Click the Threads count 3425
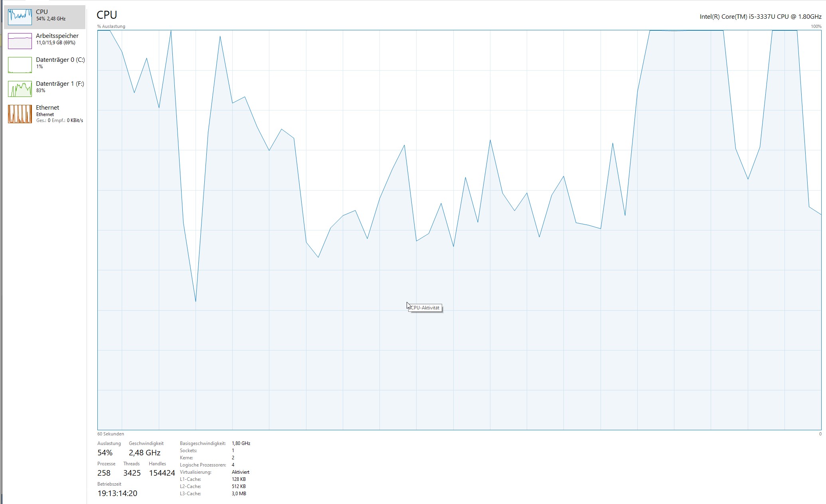The height and width of the screenshot is (504, 826). click(132, 473)
